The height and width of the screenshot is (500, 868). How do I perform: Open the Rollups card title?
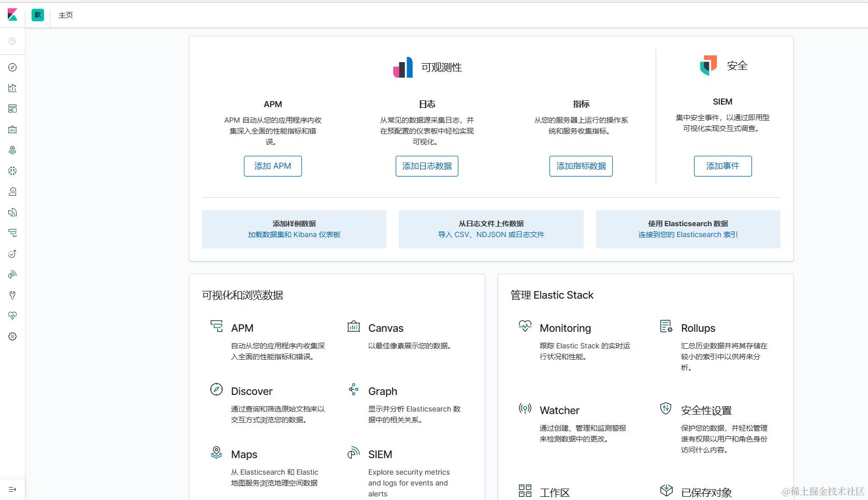[x=698, y=328]
